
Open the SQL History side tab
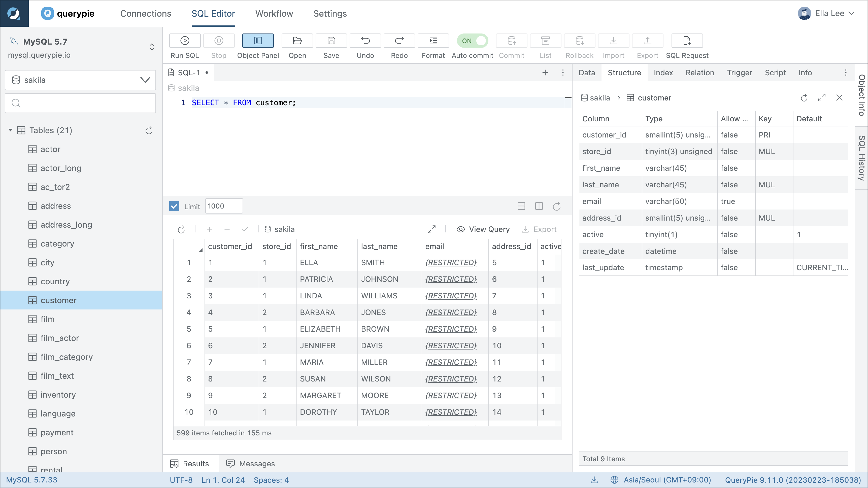pyautogui.click(x=862, y=158)
